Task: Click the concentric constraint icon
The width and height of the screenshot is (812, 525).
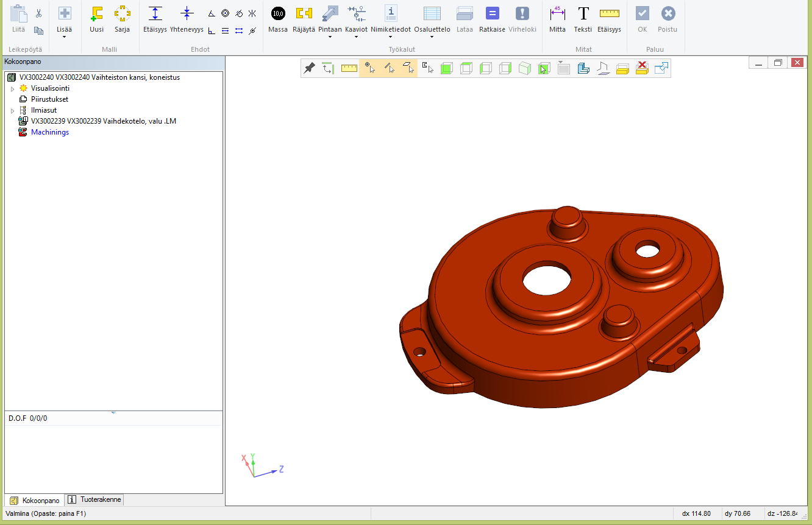Action: 225,13
